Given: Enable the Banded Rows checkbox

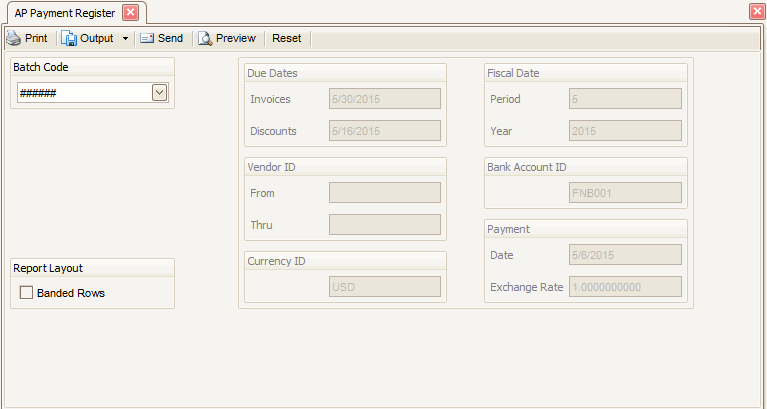Looking at the screenshot, I should point(26,293).
